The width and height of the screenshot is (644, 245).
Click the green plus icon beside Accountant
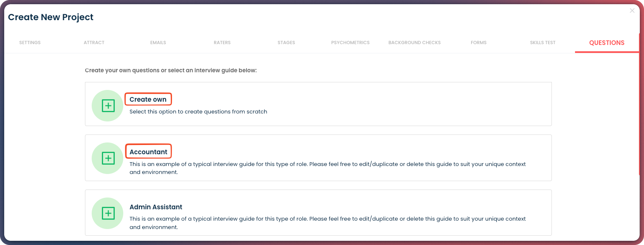(108, 158)
